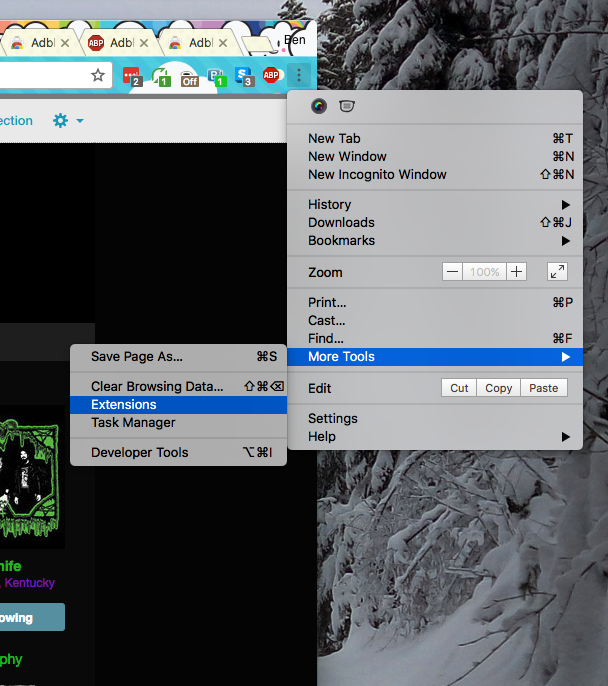Decrease zoom with the minus button
608x686 pixels.
tap(453, 272)
